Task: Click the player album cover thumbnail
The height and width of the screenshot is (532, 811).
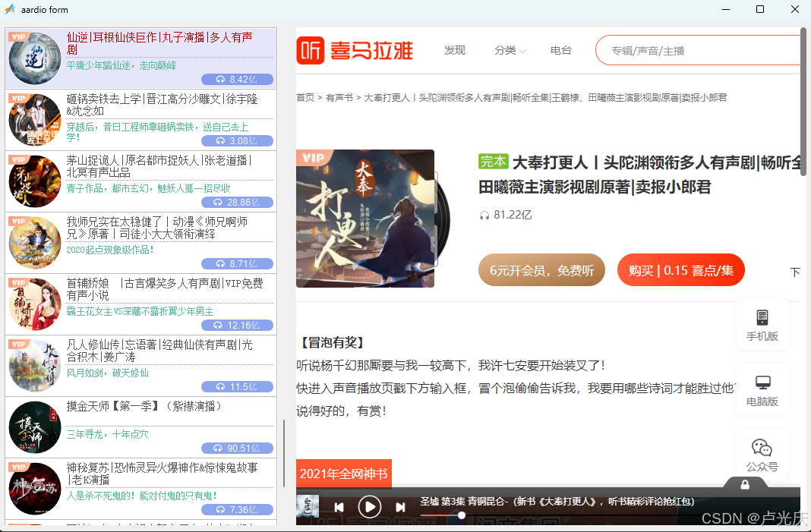Action: (x=308, y=507)
